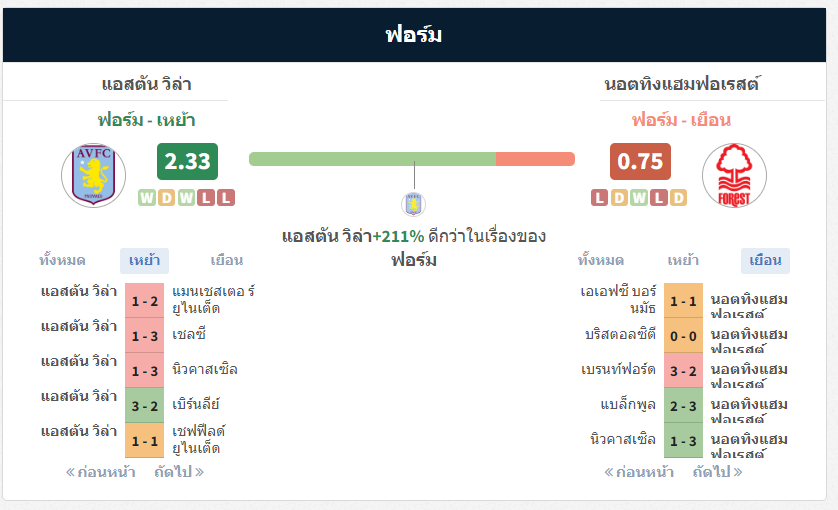Click Nottingham Forest's green W form badge

click(639, 198)
